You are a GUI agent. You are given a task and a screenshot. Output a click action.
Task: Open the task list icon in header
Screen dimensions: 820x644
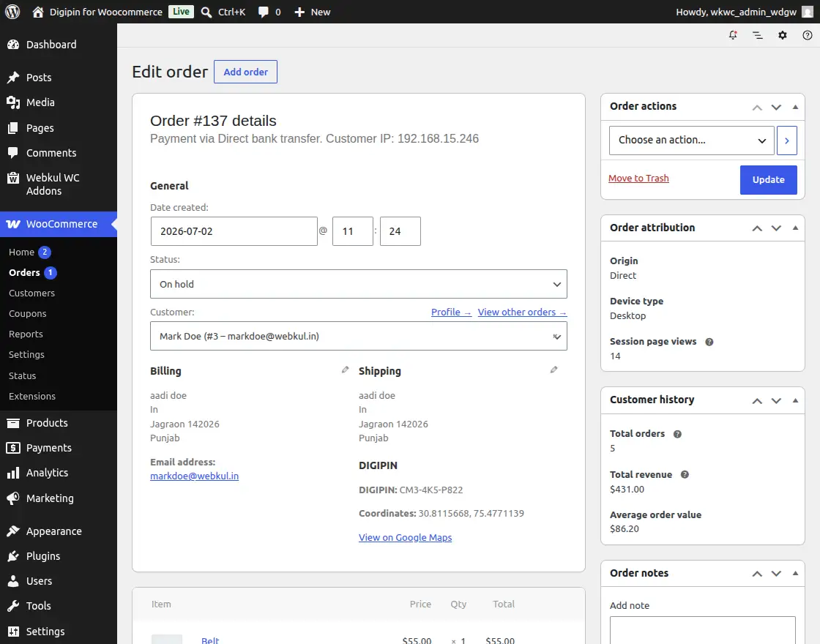point(757,35)
